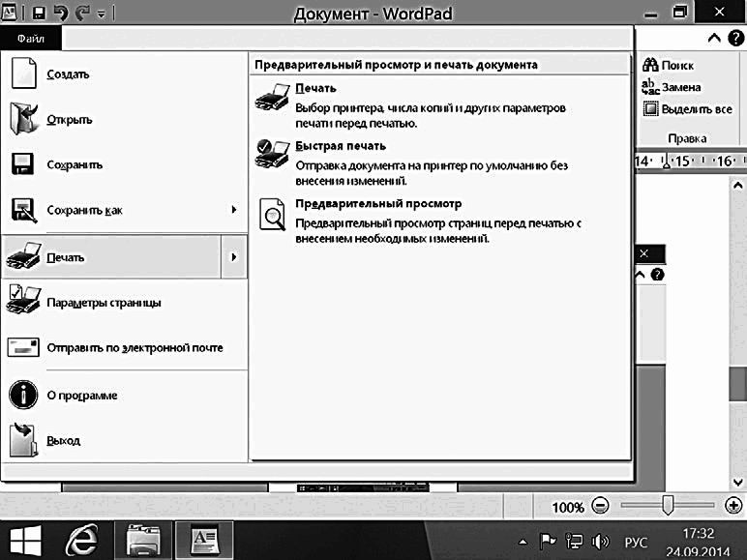
Task: Click the Save icon in Quick Access toolbar
Action: click(39, 13)
